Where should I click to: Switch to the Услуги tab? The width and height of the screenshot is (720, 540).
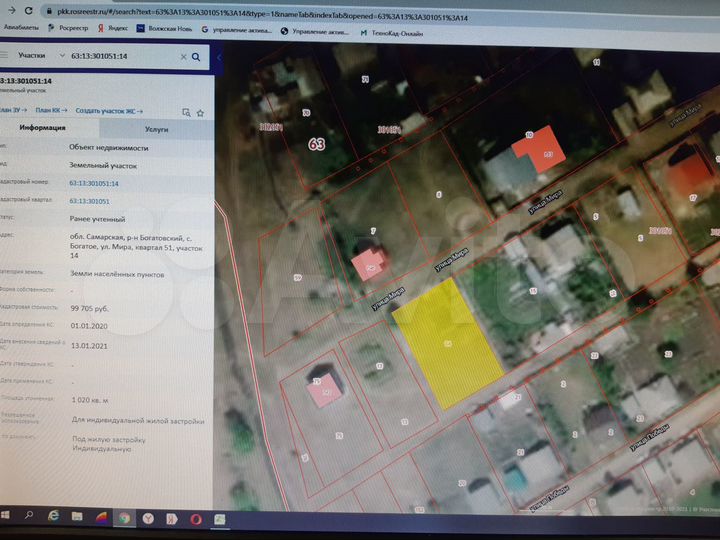[x=157, y=129]
